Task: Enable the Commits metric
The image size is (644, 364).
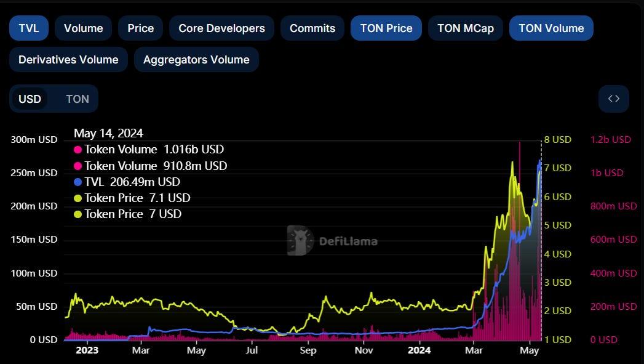Action: (312, 28)
